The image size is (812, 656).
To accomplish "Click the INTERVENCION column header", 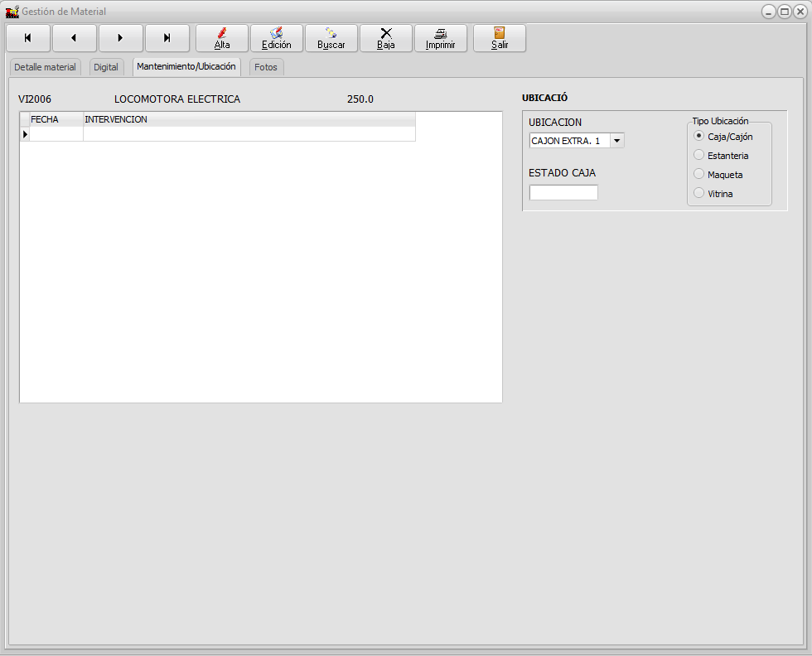I will [249, 119].
